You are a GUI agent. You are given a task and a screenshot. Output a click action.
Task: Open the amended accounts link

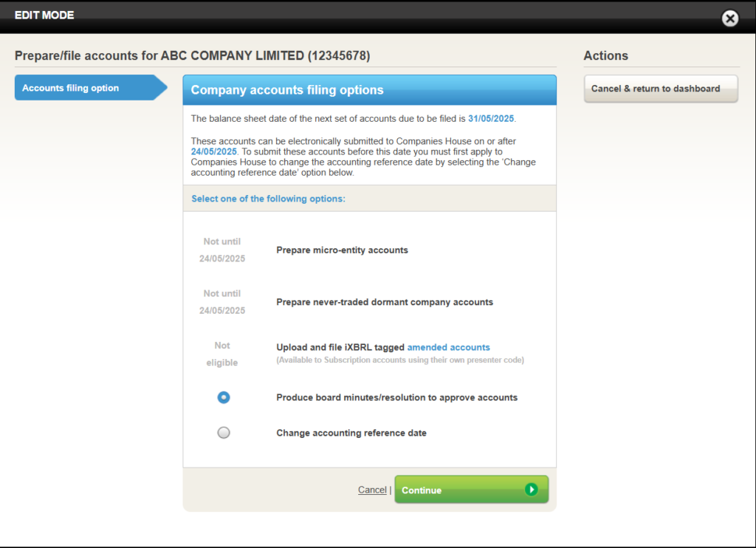(x=448, y=347)
